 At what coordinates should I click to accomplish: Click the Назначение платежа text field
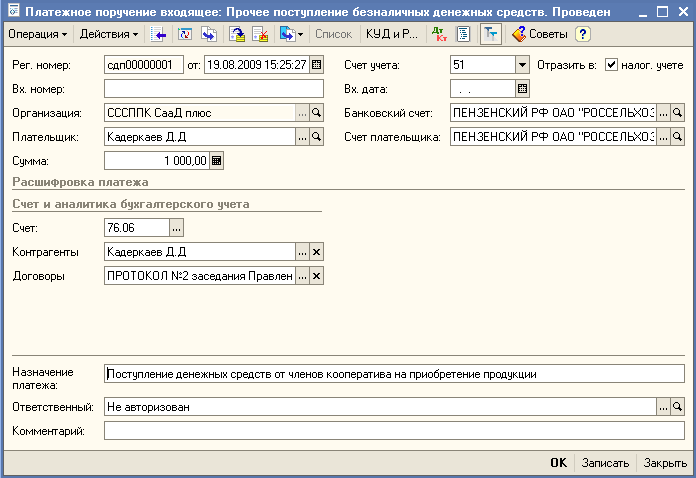[x=393, y=374]
